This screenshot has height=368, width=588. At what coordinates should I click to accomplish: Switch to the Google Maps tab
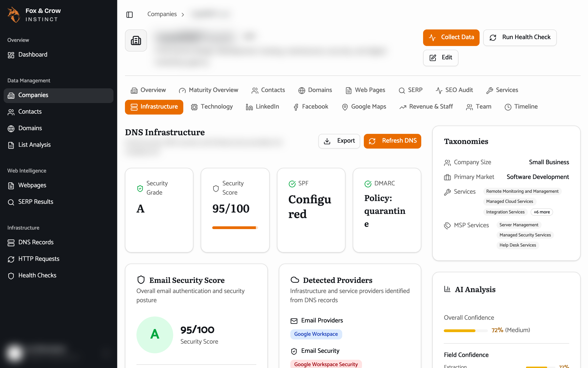point(364,107)
